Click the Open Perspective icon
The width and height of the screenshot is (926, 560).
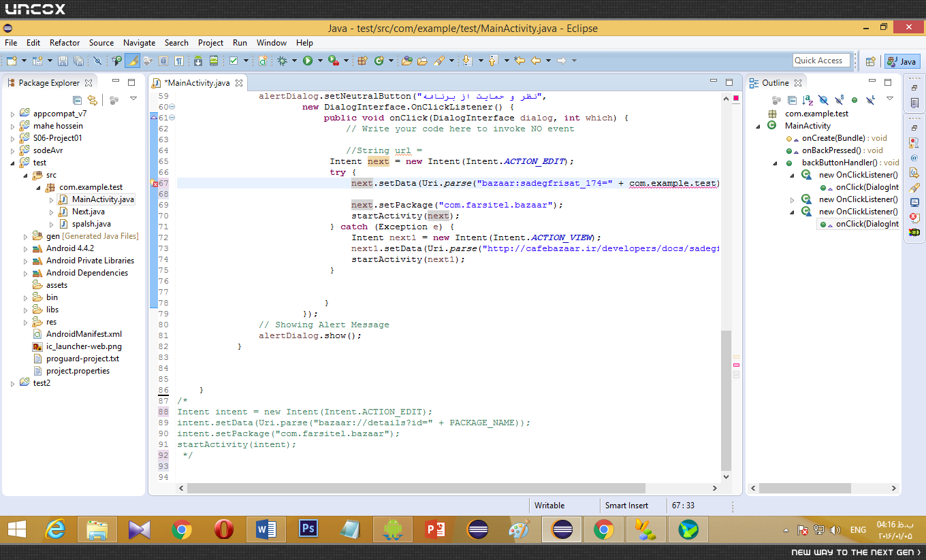(x=870, y=61)
